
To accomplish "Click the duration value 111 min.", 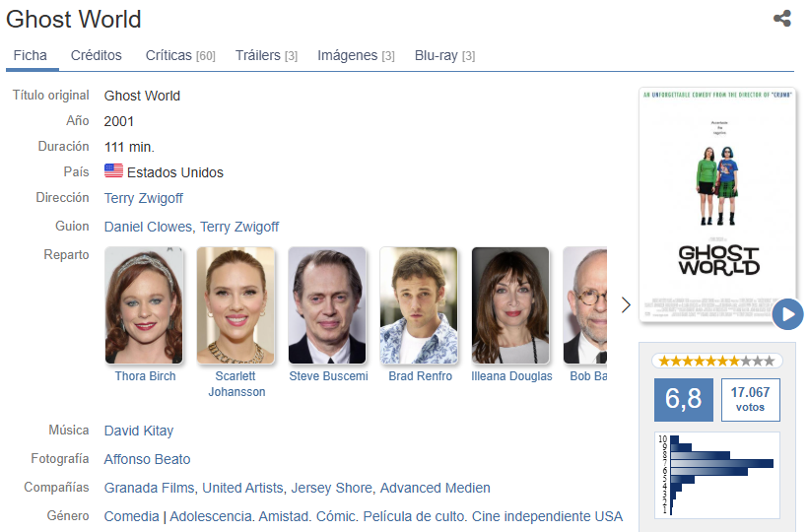I will pos(129,148).
